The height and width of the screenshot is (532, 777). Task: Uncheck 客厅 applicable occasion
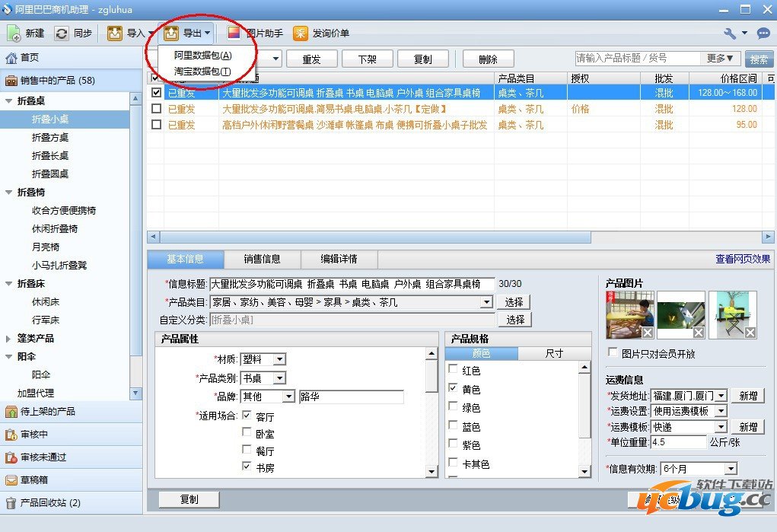(247, 416)
